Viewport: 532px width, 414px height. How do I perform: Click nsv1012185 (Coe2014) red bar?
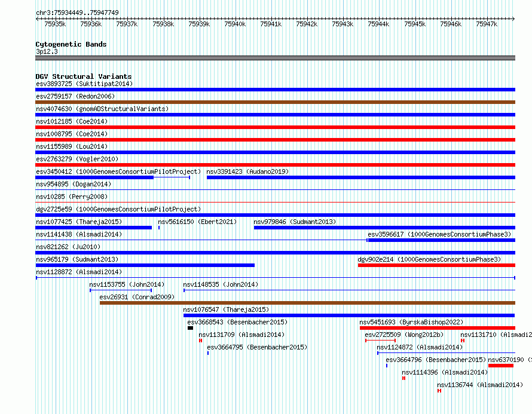click(275, 127)
